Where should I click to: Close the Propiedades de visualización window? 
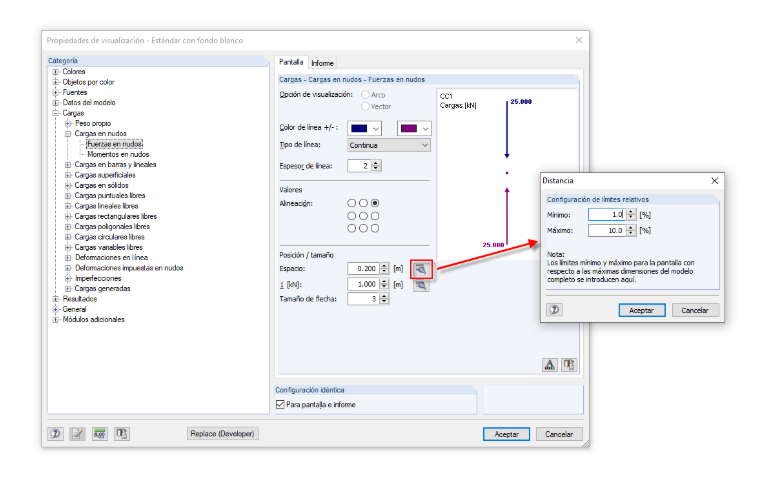579,40
